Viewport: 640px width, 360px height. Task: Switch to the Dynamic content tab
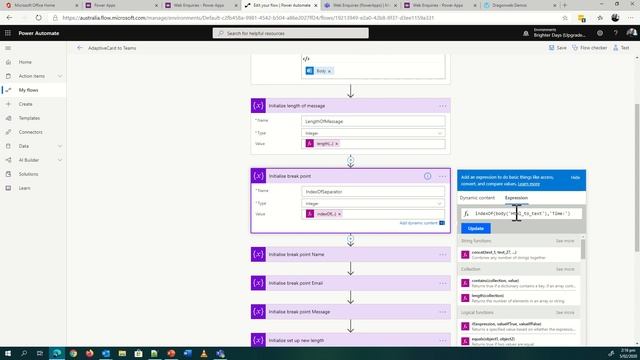477,198
